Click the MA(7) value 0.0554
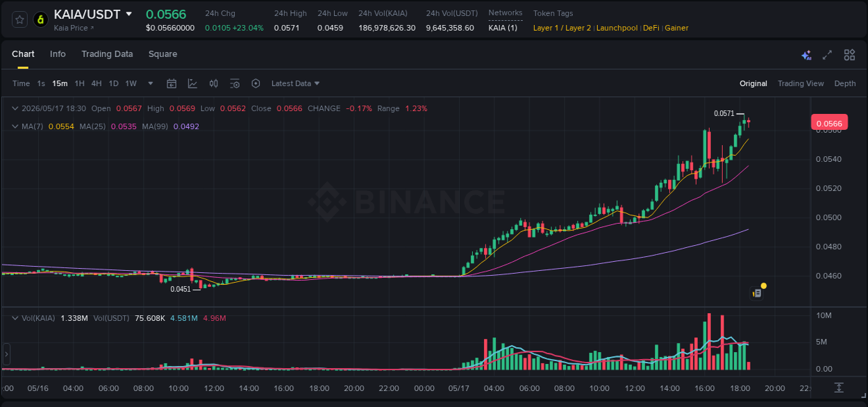The image size is (868, 407). click(x=61, y=126)
